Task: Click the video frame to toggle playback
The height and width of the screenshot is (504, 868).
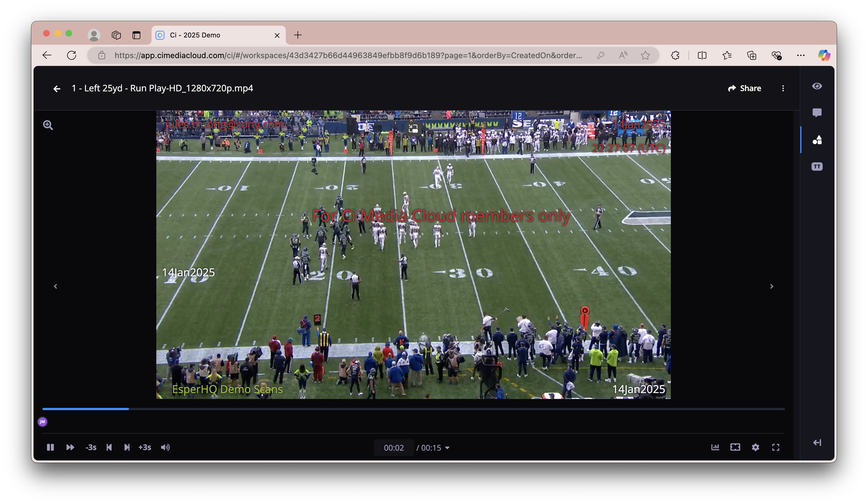Action: (413, 255)
